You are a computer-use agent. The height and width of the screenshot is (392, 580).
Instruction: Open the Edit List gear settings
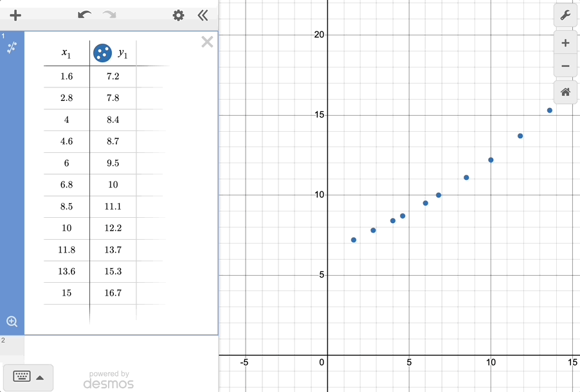[x=179, y=15]
